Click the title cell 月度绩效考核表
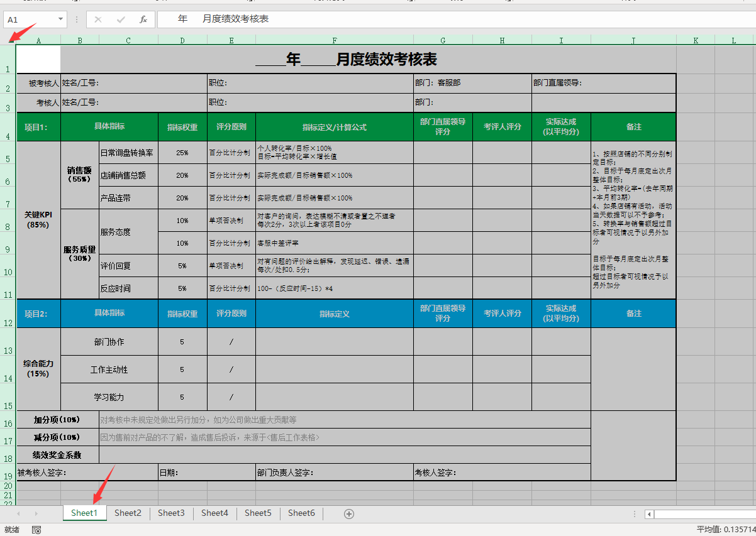The image size is (756, 536). [347, 60]
